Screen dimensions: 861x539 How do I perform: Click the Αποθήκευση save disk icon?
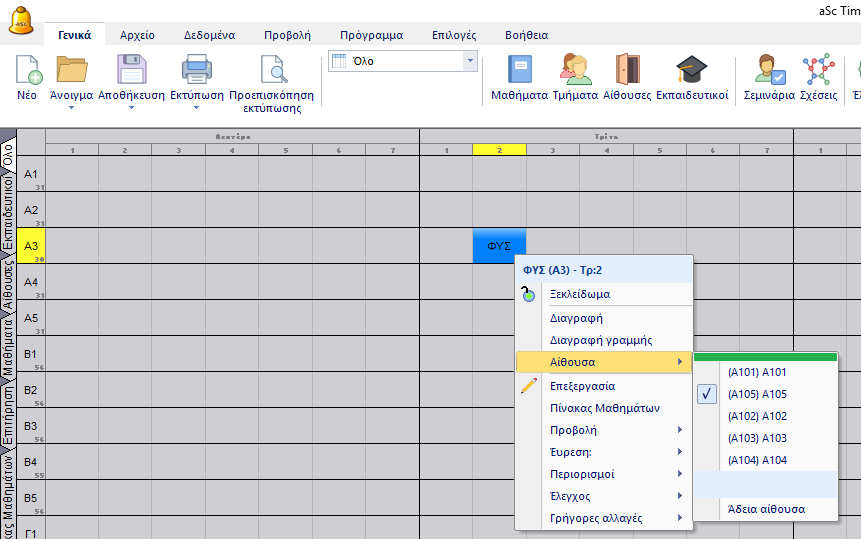point(131,71)
